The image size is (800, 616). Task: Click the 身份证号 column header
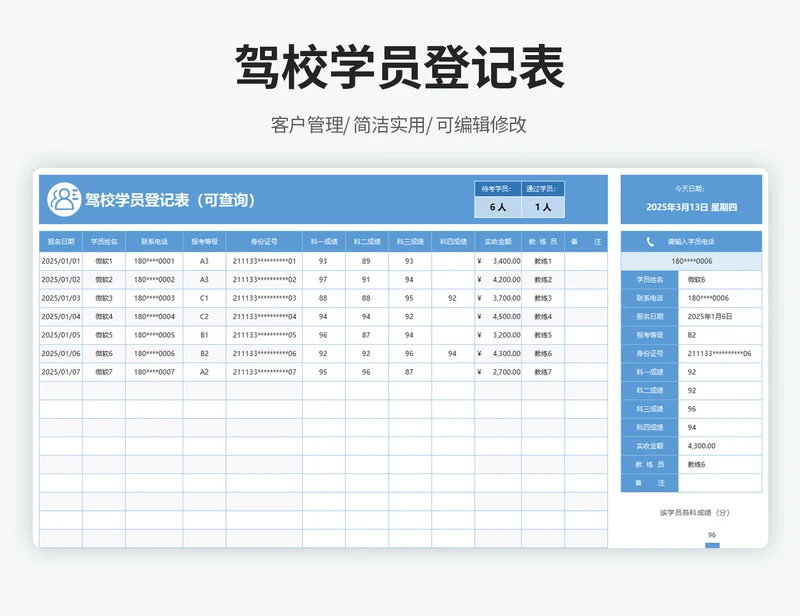265,240
